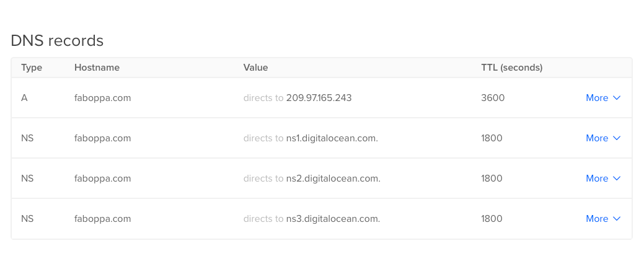This screenshot has height=264, width=644.
Task: Open More menu for ns3.digitalocean.com record
Action: pyautogui.click(x=602, y=218)
